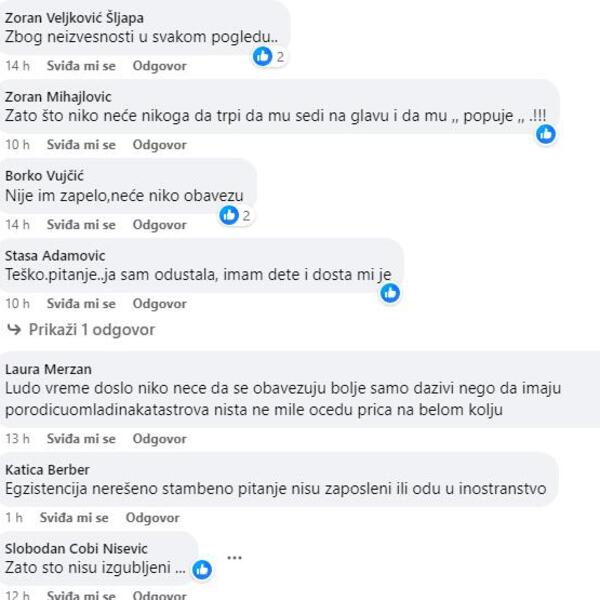Click 'Odgovor' under Katica Berber's comment
This screenshot has height=600, width=600.
click(x=153, y=518)
